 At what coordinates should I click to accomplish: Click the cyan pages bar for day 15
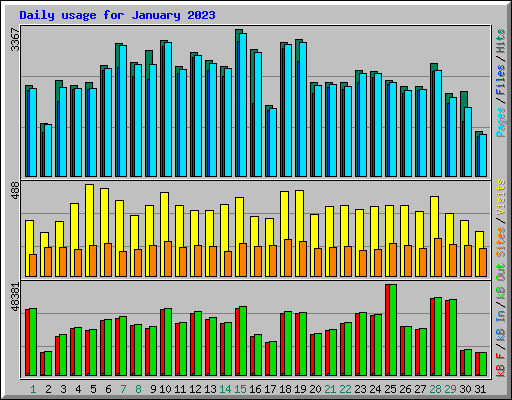[243, 105]
